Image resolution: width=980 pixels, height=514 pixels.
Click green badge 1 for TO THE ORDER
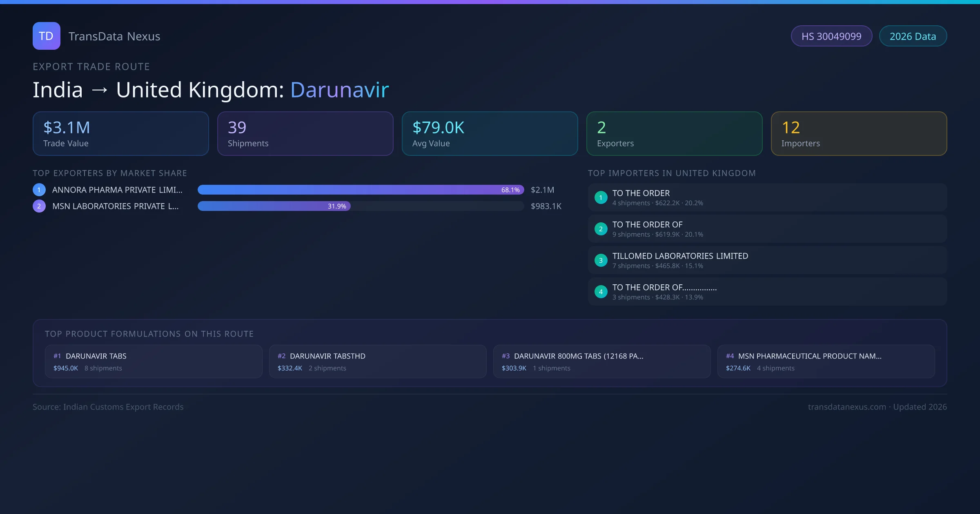(601, 197)
